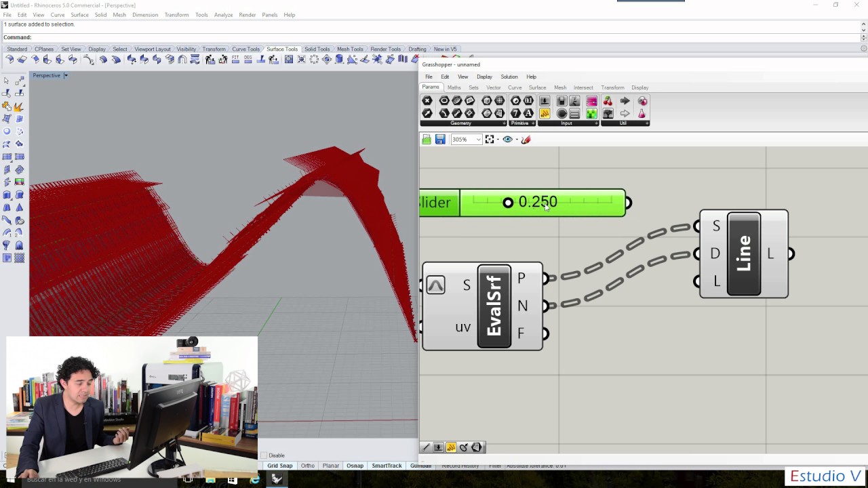Image resolution: width=868 pixels, height=488 pixels.
Task: Click the yellow highlighted icon in bottom canvas bar
Action: [451, 447]
